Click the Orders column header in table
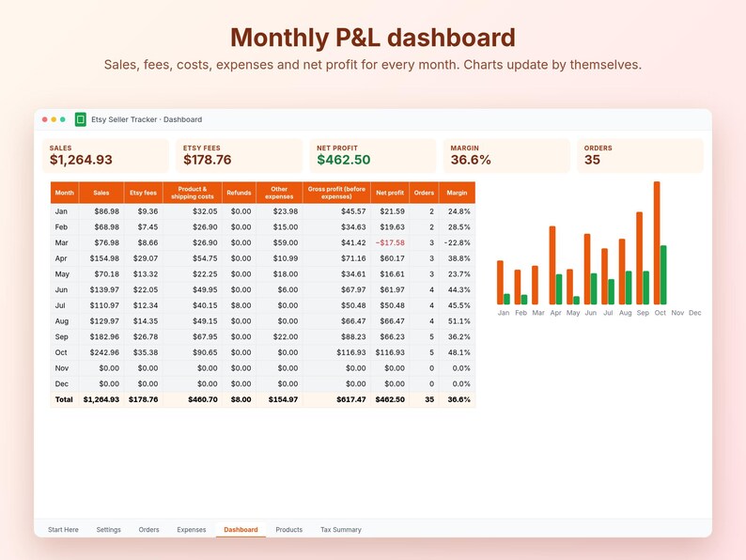 pos(424,193)
